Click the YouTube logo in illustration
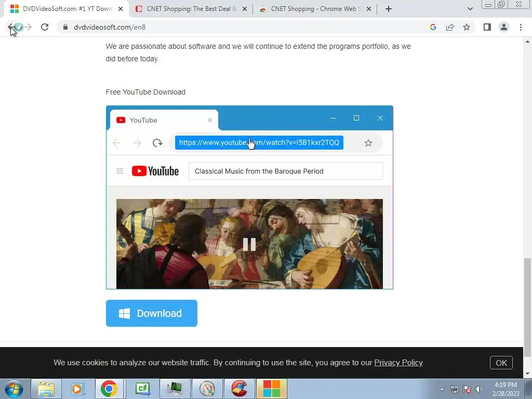 [155, 171]
